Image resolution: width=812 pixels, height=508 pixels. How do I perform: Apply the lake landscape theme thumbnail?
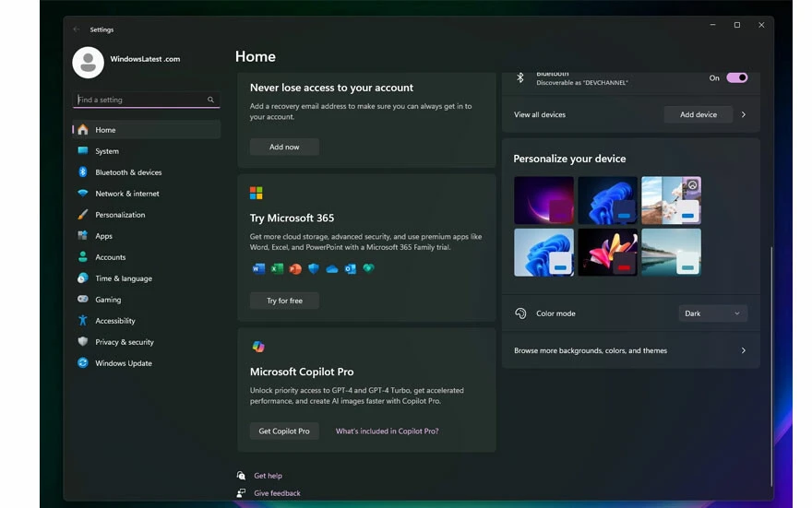pyautogui.click(x=671, y=253)
